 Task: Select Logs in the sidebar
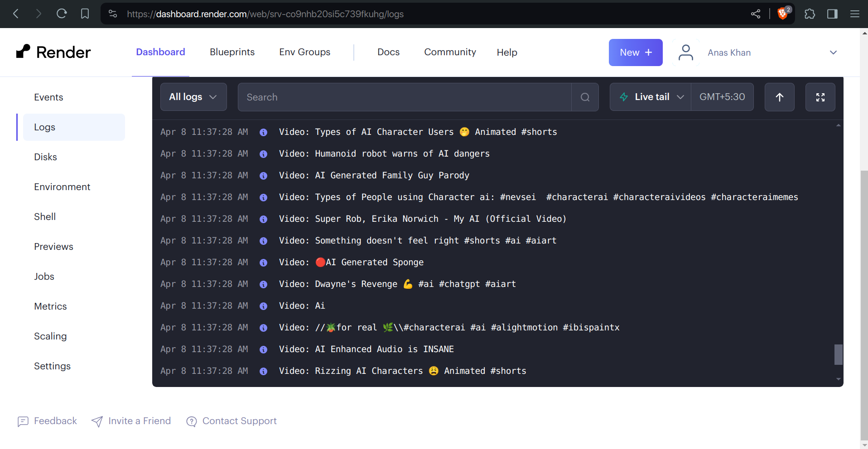[x=74, y=127]
